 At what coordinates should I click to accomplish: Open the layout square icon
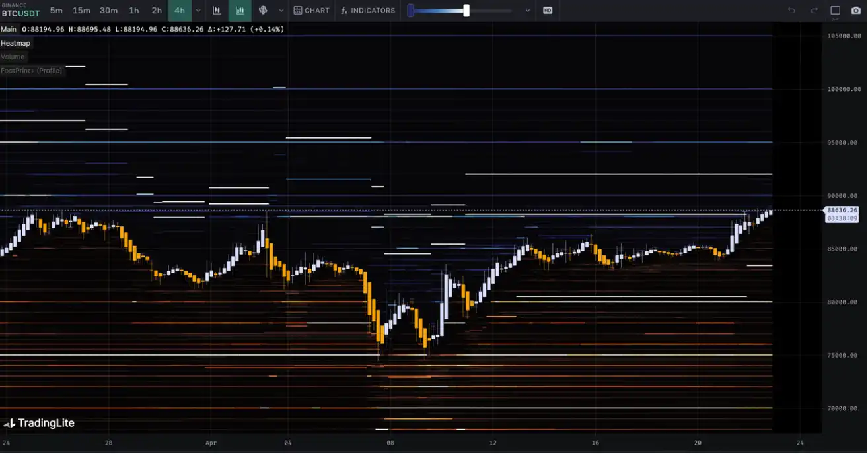coord(835,11)
